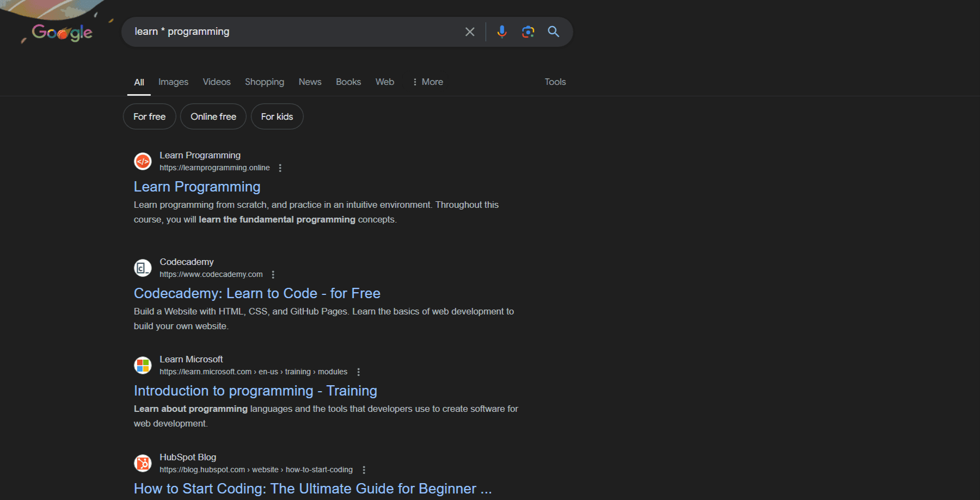Click the blog.hubspot.com breadcrumb URL

pos(256,470)
